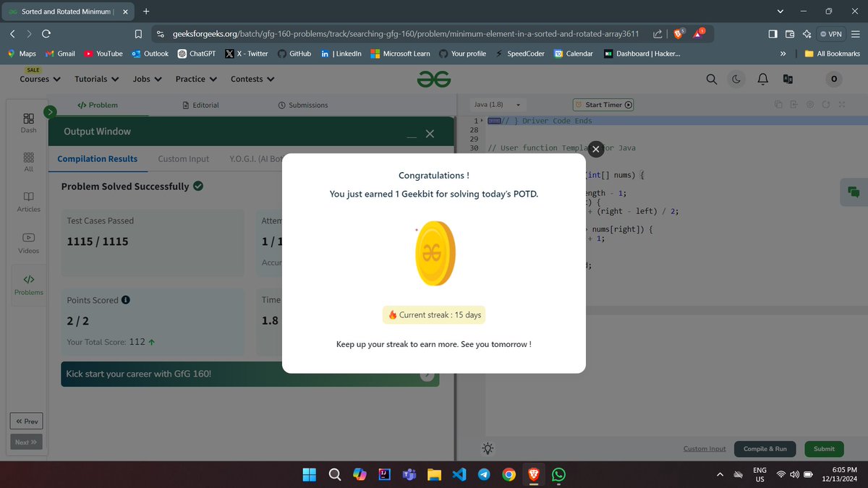
Task: Switch to the Editorial tab
Action: 200,105
